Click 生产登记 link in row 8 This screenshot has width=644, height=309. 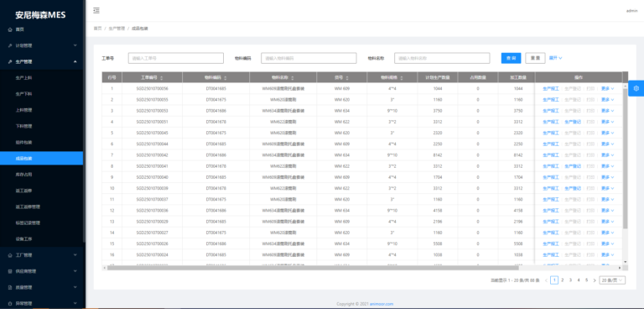(x=573, y=166)
